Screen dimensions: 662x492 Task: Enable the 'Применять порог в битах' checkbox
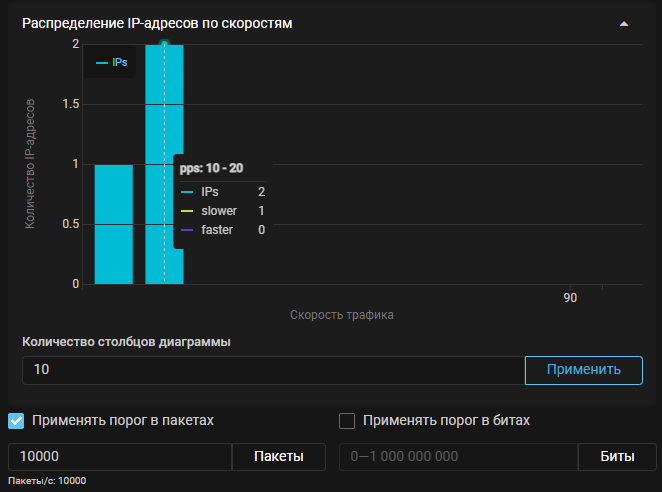pos(348,421)
